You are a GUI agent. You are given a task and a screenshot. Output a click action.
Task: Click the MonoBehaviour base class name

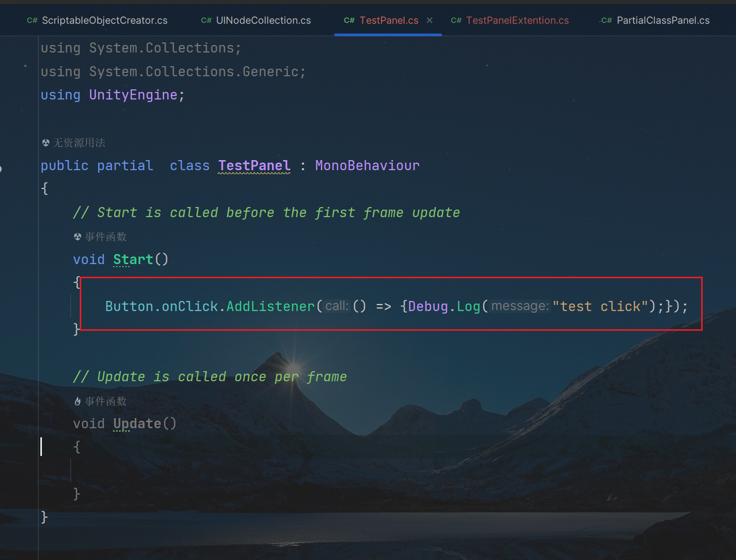tap(367, 166)
